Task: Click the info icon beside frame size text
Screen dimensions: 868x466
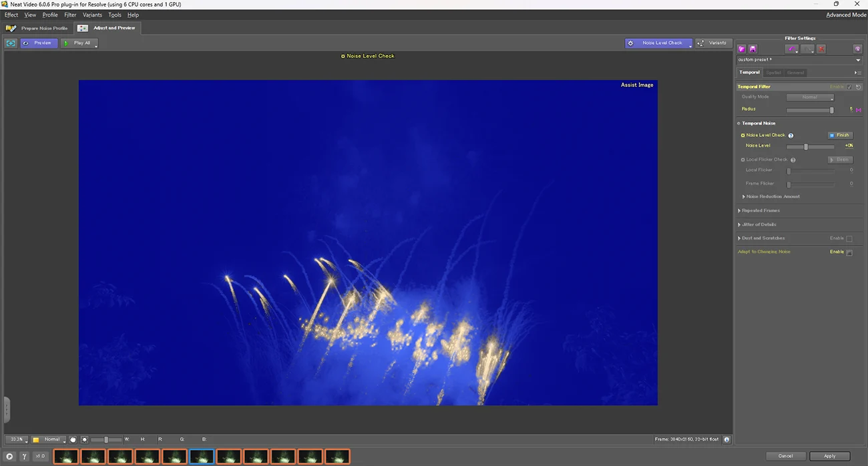Action: (726, 439)
